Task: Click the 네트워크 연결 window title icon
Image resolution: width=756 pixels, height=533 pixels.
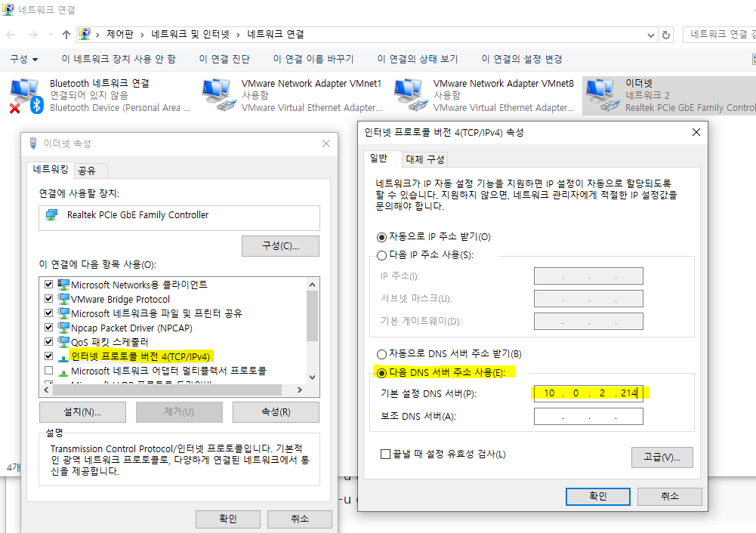Action: tap(8, 9)
